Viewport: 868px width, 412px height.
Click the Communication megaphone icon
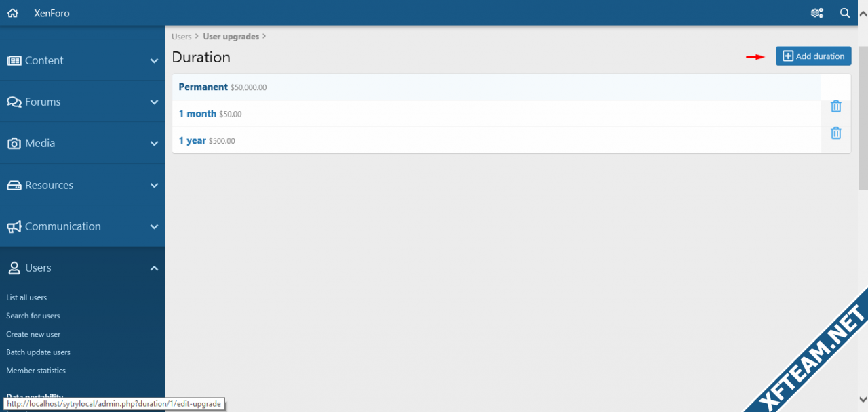tap(14, 227)
